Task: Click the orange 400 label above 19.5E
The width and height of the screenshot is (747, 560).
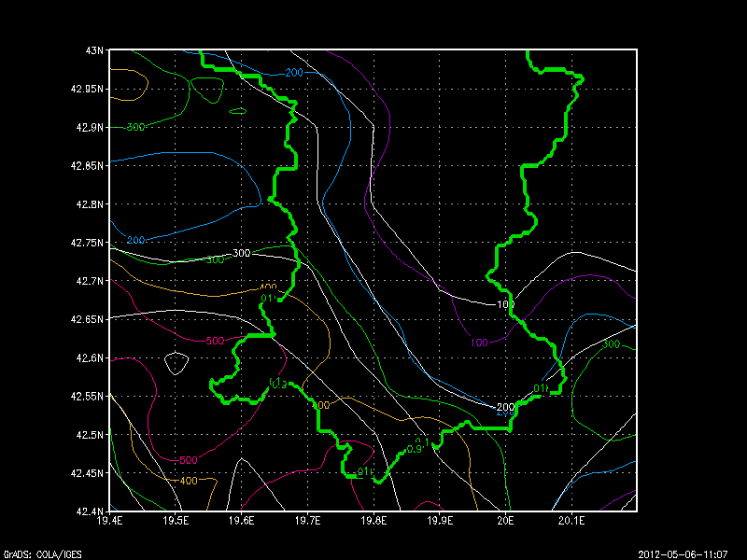Action: [189, 481]
